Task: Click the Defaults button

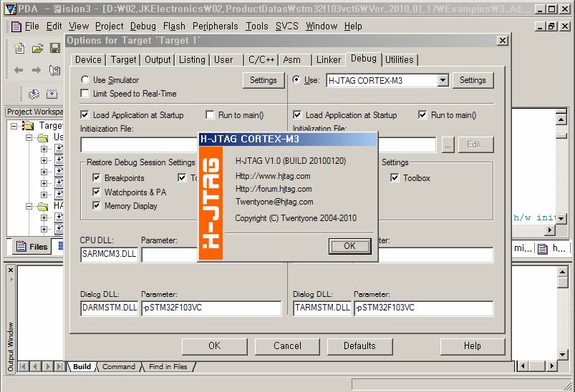Action: (x=359, y=346)
